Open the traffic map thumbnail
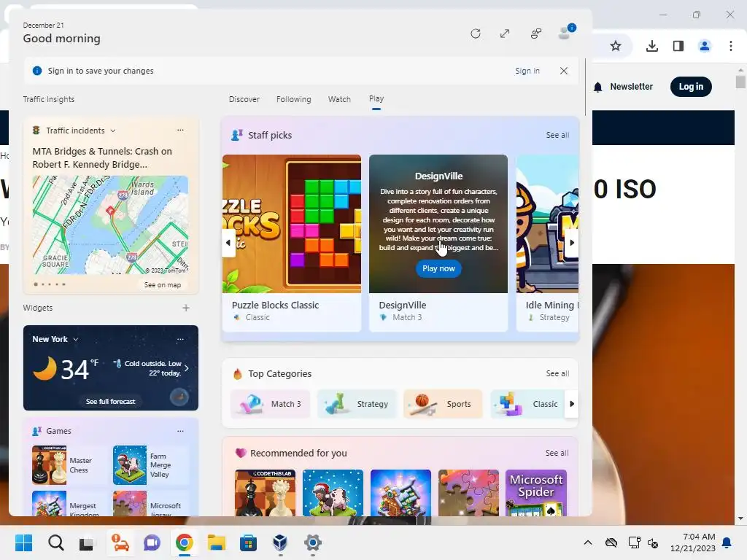Viewport: 747px width, 560px height. pos(111,225)
